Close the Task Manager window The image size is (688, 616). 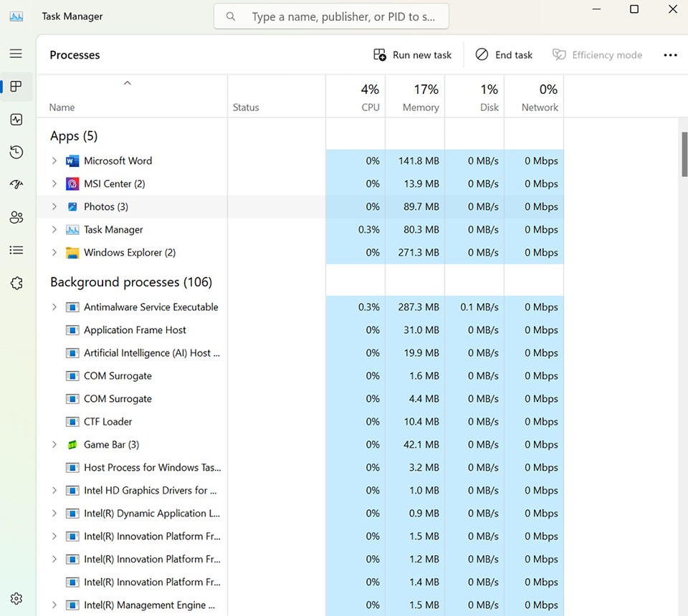pyautogui.click(x=673, y=9)
